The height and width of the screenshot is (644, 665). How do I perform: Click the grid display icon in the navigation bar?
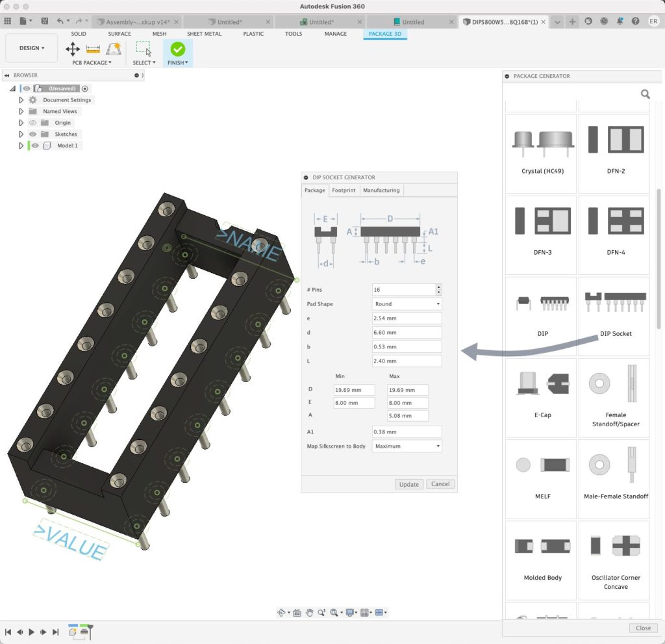(366, 612)
